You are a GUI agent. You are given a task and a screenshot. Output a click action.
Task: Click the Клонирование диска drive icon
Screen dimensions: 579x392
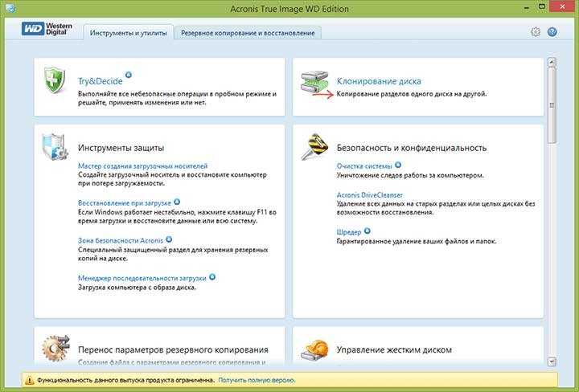point(314,81)
